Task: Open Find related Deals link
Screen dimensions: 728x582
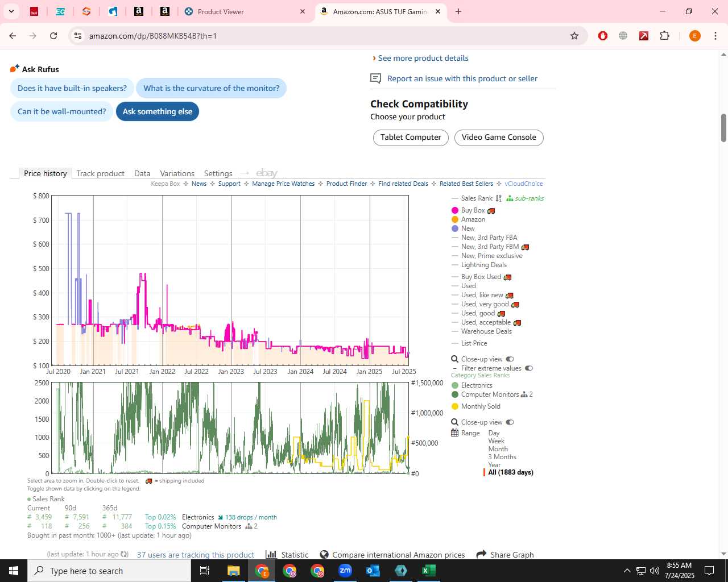Action: [x=403, y=184]
